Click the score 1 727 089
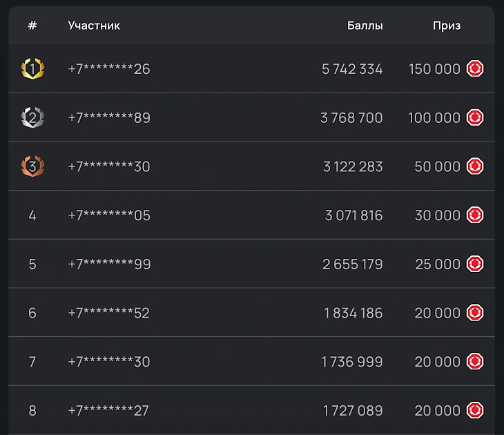 (352, 411)
